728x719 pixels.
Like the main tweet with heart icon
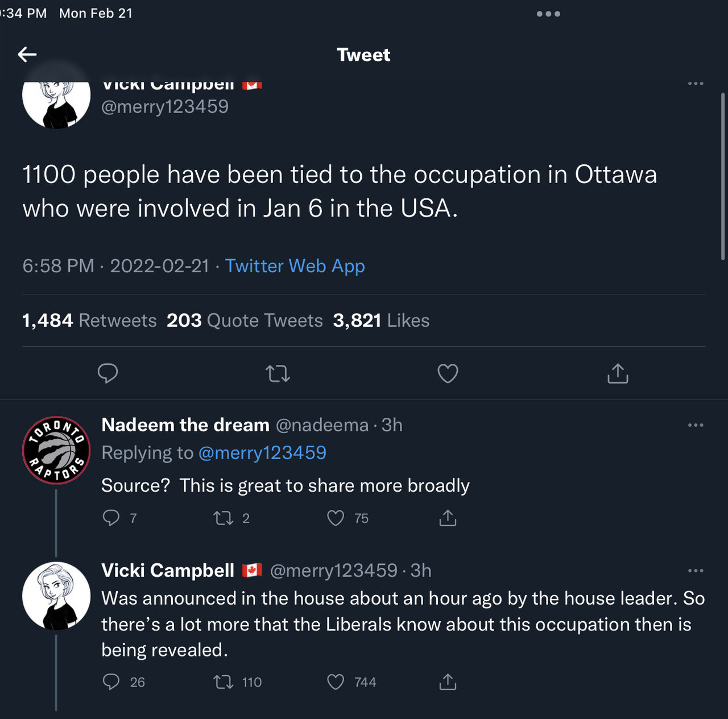click(448, 373)
